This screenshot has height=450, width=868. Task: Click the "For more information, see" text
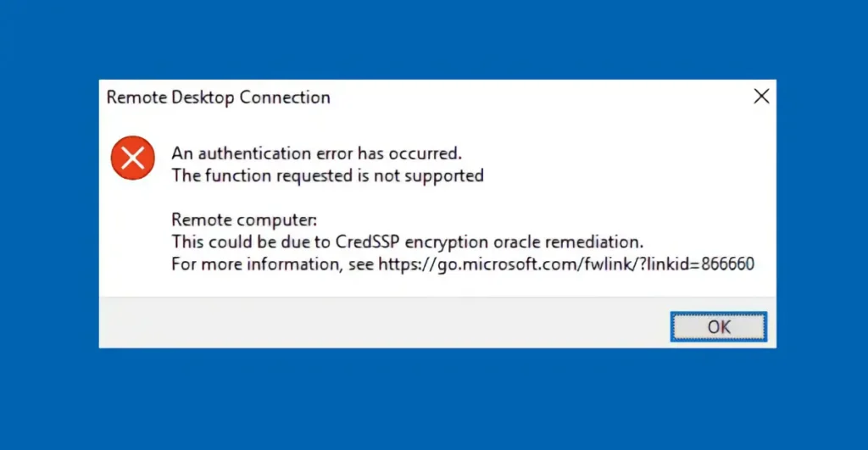[272, 264]
